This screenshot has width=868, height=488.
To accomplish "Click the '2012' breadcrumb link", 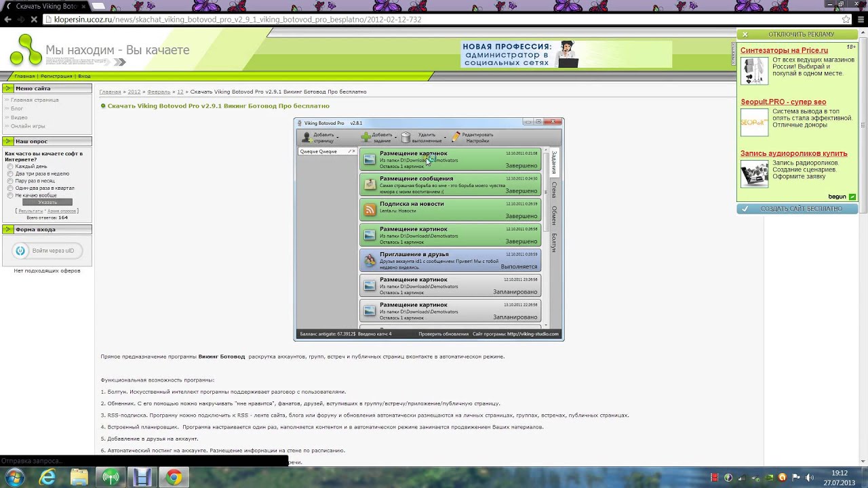I will (x=134, y=91).
